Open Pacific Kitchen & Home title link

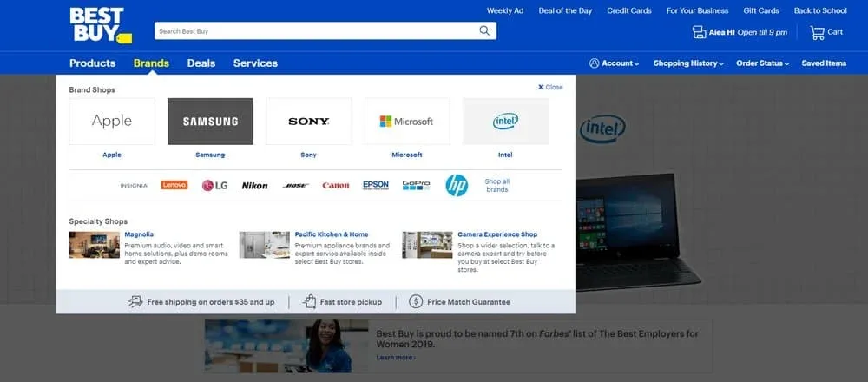tap(332, 234)
